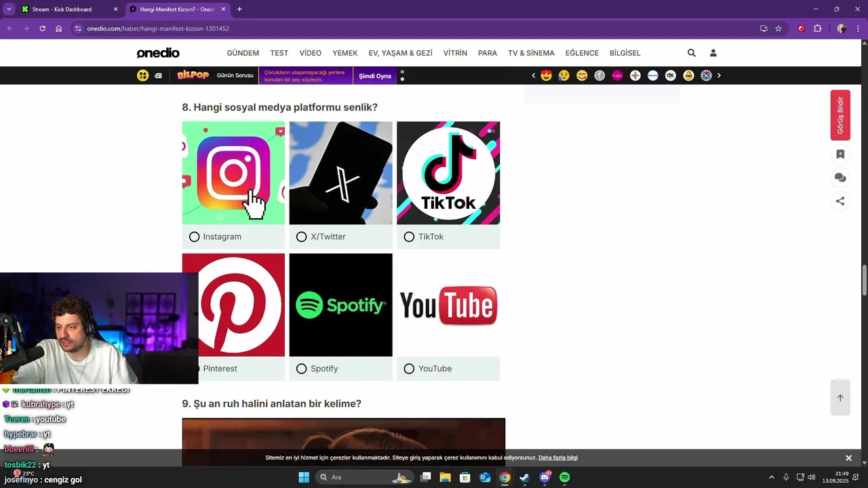Click the X logo image
The width and height of the screenshot is (868, 488).
[x=340, y=173]
